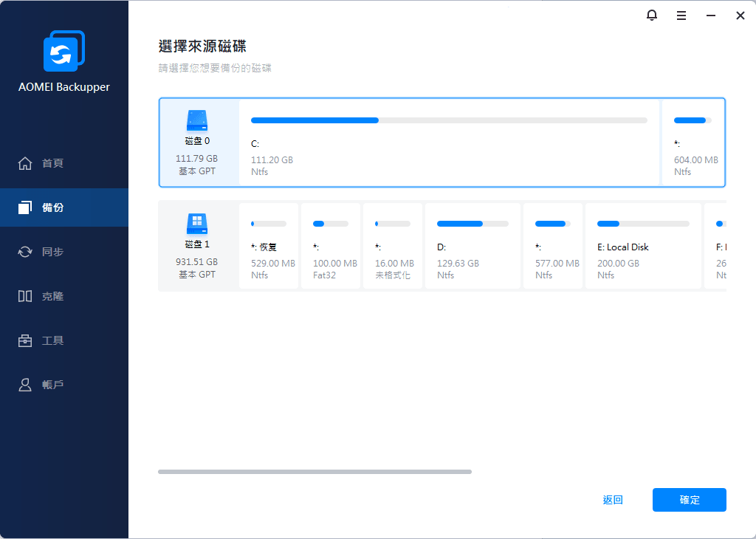Image resolution: width=756 pixels, height=539 pixels.
Task: Click the Disk 0 drive icon
Action: pyautogui.click(x=196, y=120)
